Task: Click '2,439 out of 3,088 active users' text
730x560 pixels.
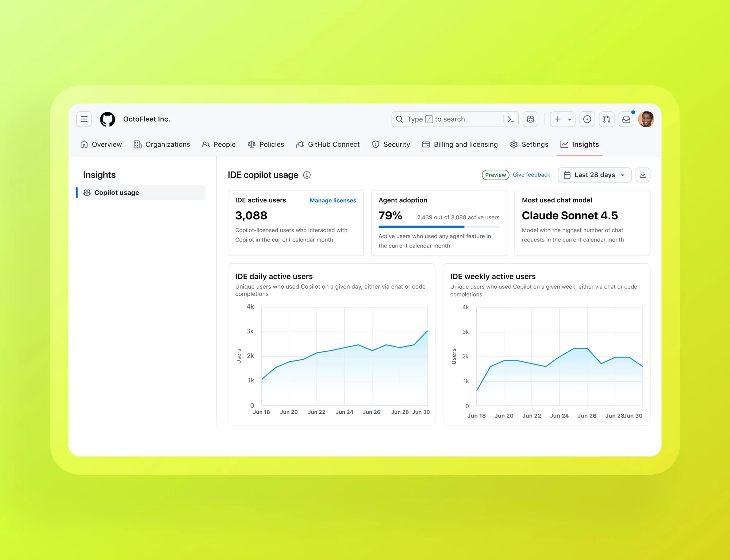Action: tap(458, 217)
